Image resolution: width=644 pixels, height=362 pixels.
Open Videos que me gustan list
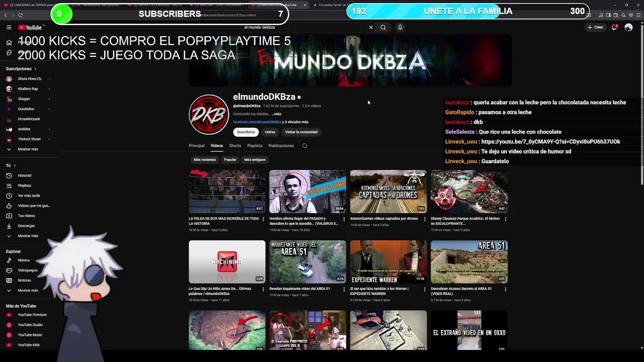(29, 206)
